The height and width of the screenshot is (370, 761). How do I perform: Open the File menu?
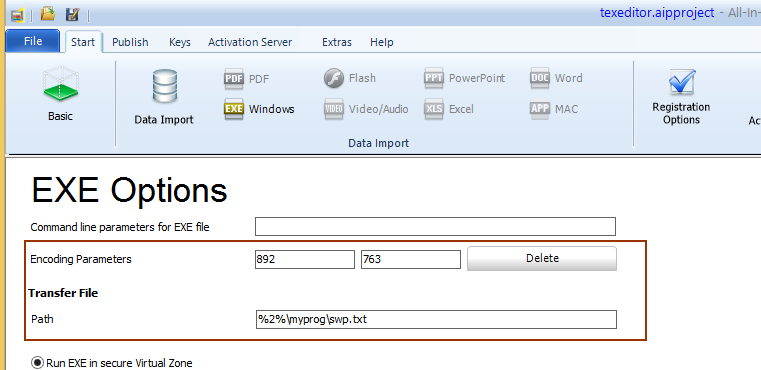tap(33, 41)
